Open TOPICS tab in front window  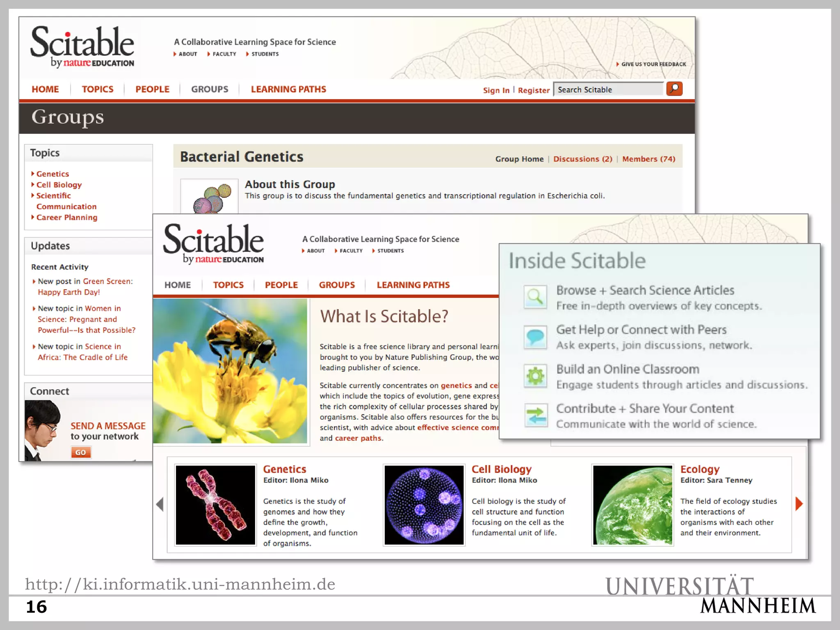tap(228, 285)
